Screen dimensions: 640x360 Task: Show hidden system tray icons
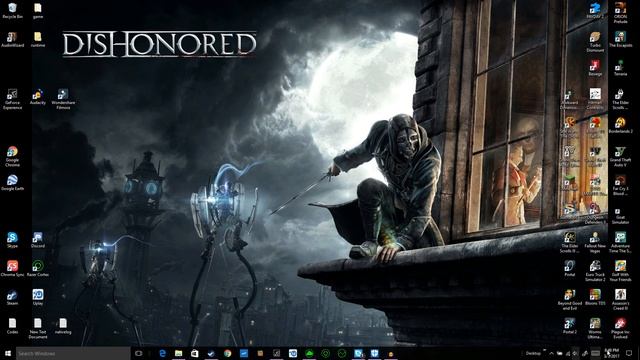point(551,353)
